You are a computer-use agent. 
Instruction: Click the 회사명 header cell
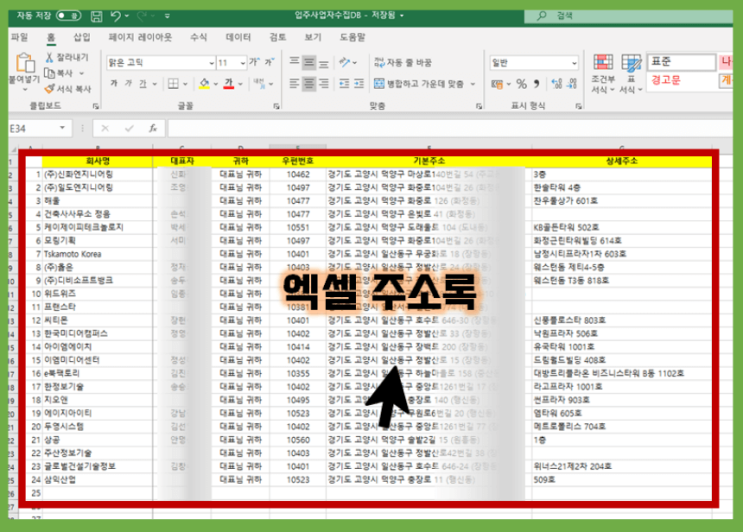[x=98, y=161]
